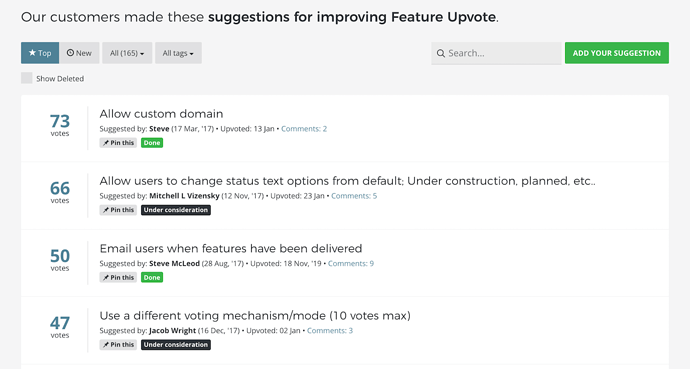This screenshot has height=369, width=690.
Task: Open the All (165) status dropdown
Action: [x=127, y=53]
